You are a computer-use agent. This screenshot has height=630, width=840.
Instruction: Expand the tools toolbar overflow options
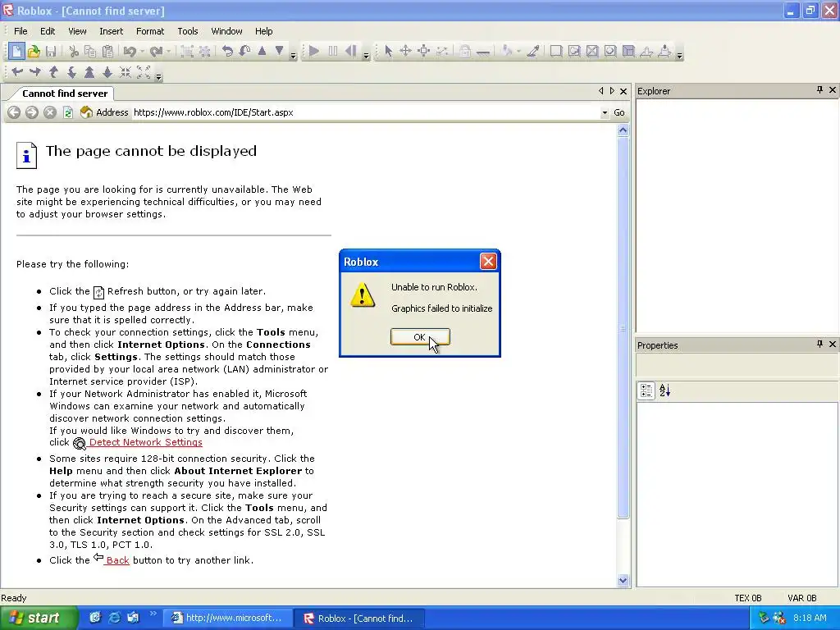pyautogui.click(x=680, y=55)
